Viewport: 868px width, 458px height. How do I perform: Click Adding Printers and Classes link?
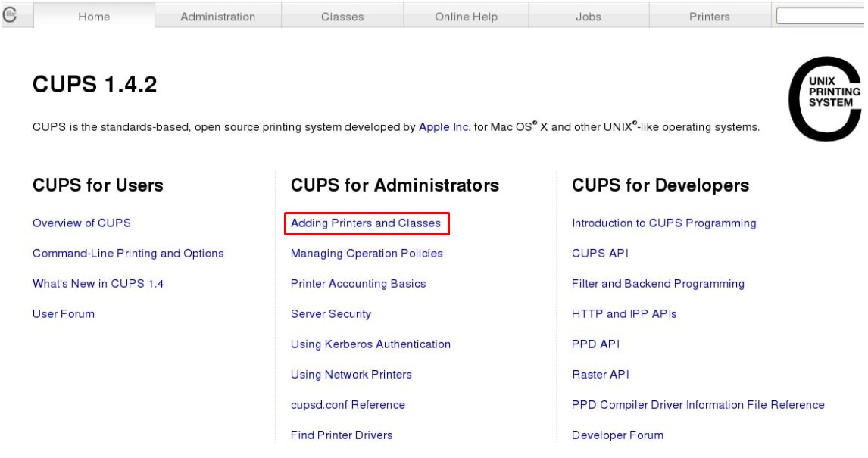tap(366, 223)
